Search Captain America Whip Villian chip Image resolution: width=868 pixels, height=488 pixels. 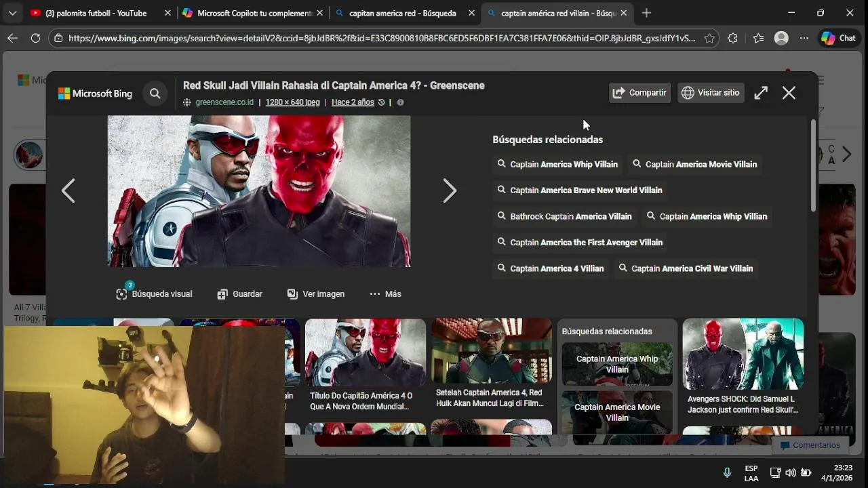click(x=707, y=216)
